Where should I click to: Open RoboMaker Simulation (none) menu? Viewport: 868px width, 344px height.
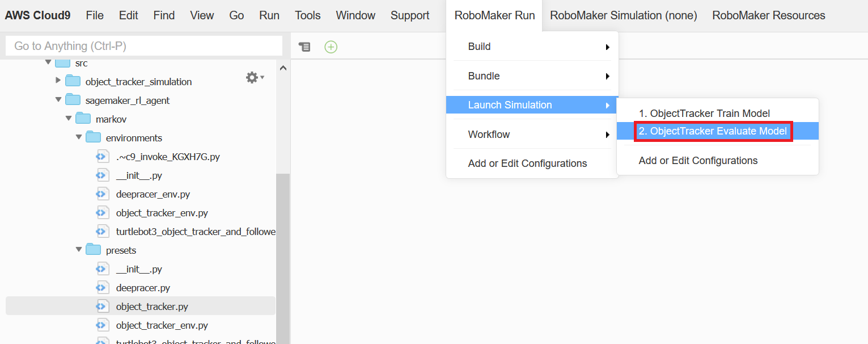coord(624,15)
